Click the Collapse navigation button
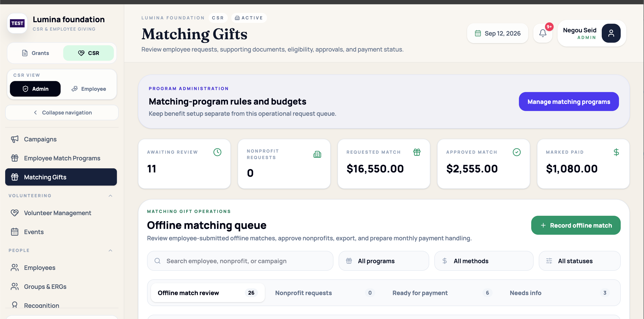644x319 pixels. coord(62,113)
